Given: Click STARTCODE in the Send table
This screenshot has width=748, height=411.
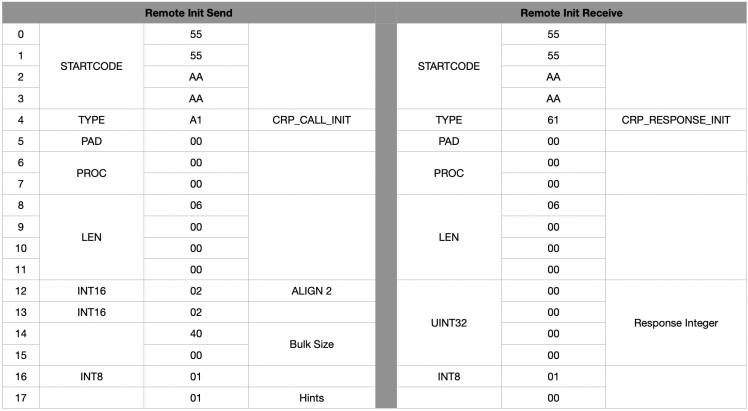Looking at the screenshot, I should click(x=91, y=66).
